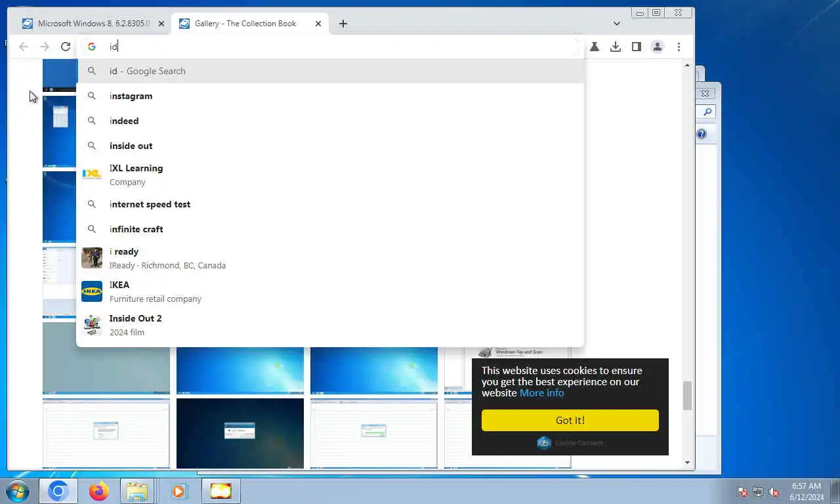Click the address bar containing 'id'
The image size is (840, 504).
[x=331, y=47]
